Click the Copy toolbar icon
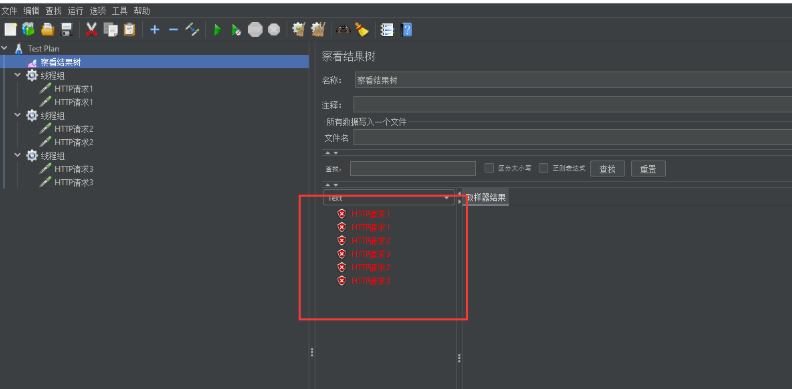Screen dimensions: 792x389 (x=110, y=30)
